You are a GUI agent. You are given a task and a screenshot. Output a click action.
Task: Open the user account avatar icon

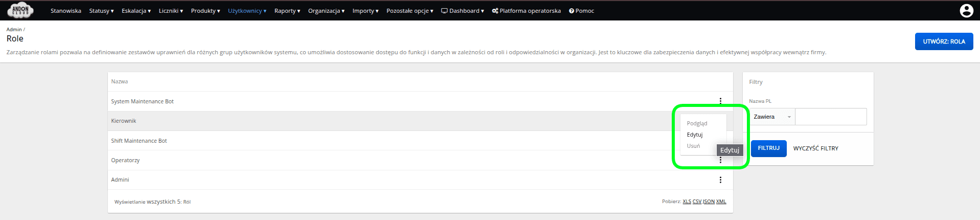966,10
